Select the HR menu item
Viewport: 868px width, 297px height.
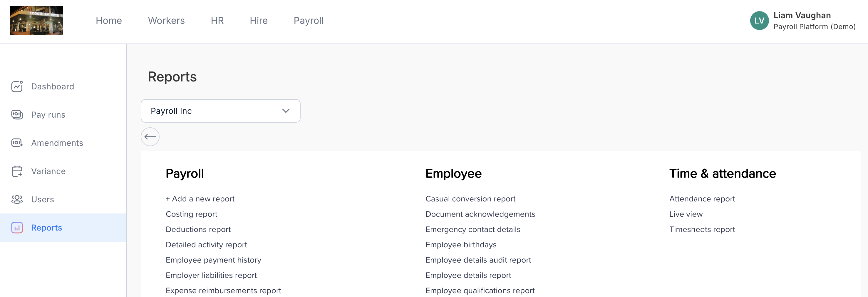[217, 21]
